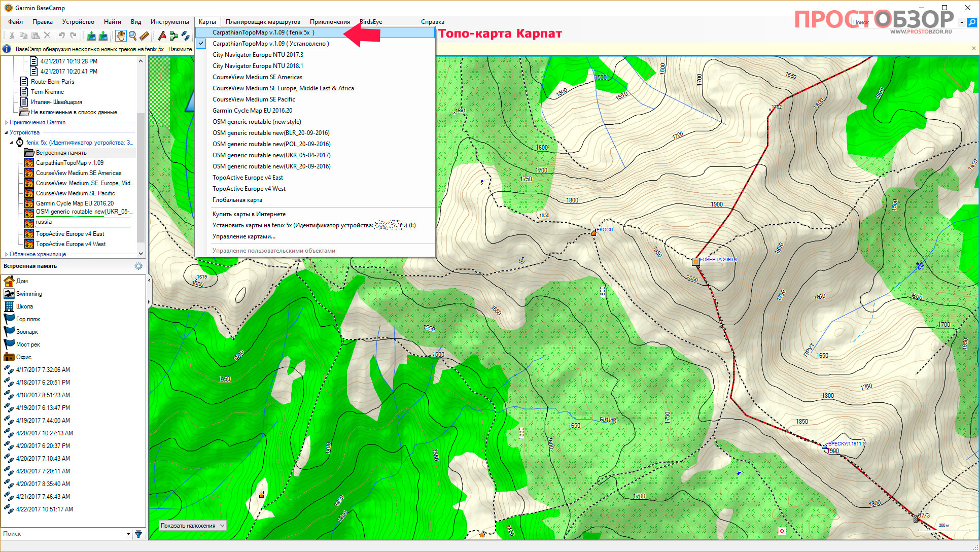Select the Measure ruler tool
The width and height of the screenshot is (980, 552).
(145, 36)
